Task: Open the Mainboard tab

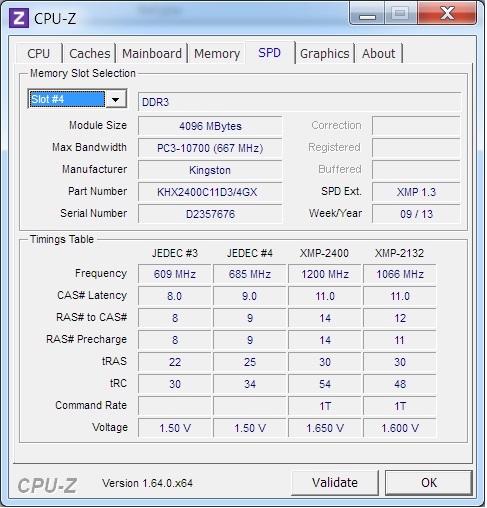Action: (152, 53)
